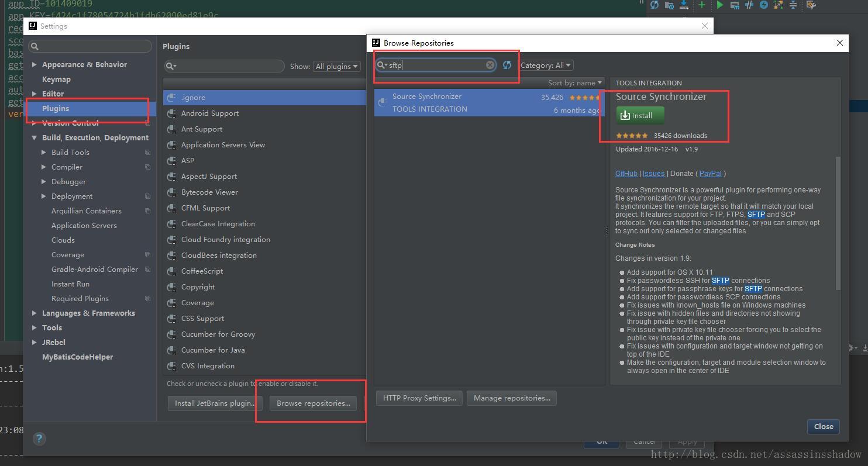Viewport: 868px width, 466px height.
Task: Click Maven Generate Sources and Update Folders icon
Action: pyautogui.click(x=669, y=5)
